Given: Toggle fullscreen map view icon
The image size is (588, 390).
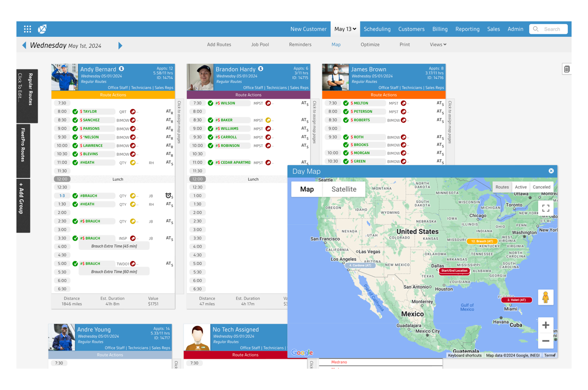Looking at the screenshot, I should coord(545,208).
